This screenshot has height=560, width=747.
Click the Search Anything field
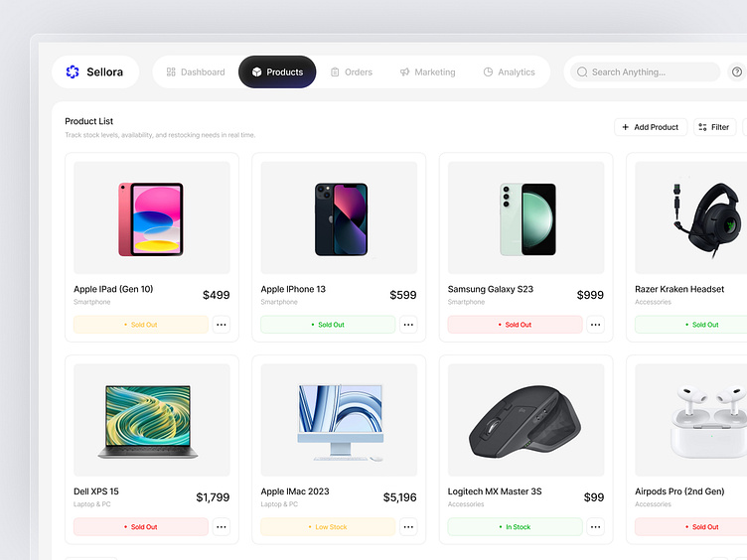(646, 71)
